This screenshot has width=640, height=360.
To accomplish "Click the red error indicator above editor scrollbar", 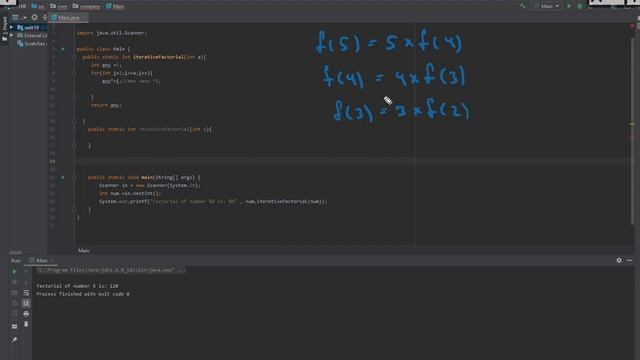I will pos(632,26).
